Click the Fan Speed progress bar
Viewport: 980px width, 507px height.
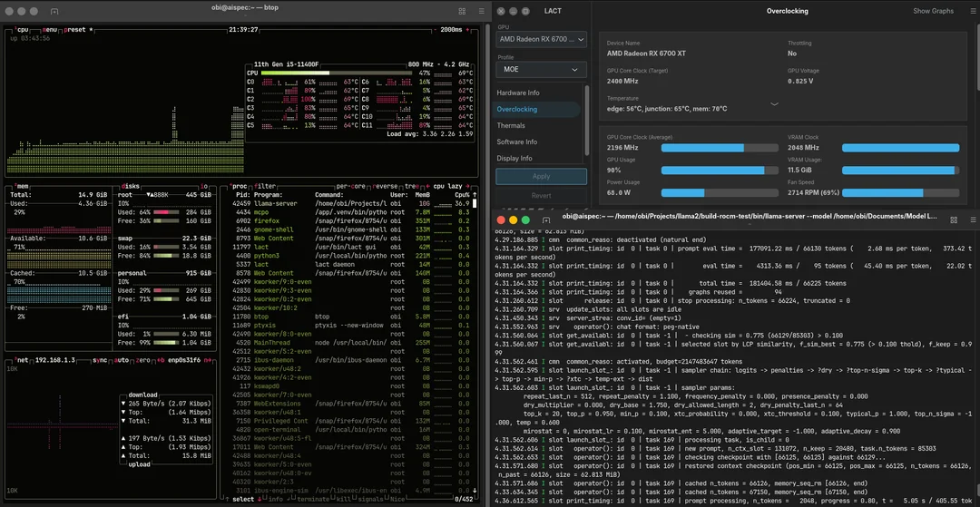coord(901,193)
